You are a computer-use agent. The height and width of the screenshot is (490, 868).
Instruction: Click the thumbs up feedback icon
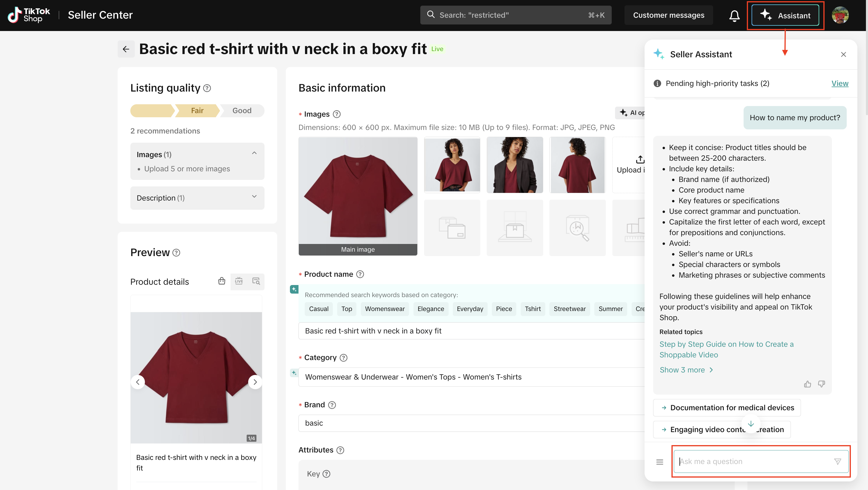click(x=807, y=384)
